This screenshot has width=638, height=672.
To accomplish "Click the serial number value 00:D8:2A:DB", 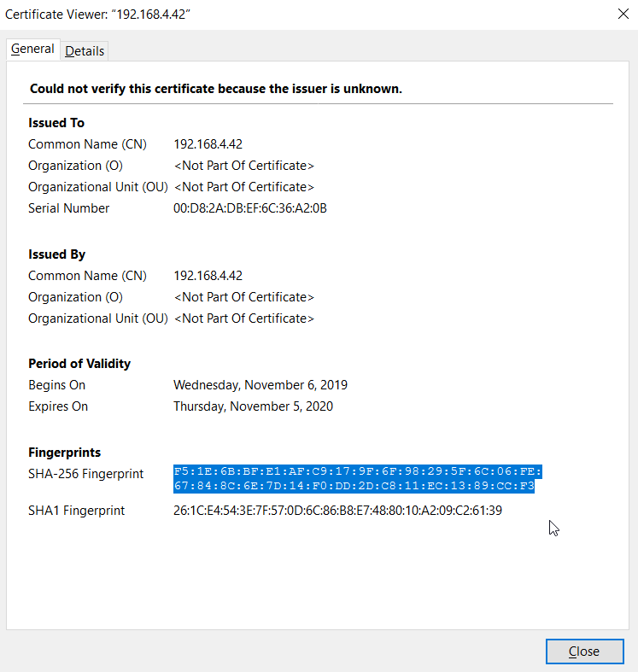I will [x=250, y=208].
